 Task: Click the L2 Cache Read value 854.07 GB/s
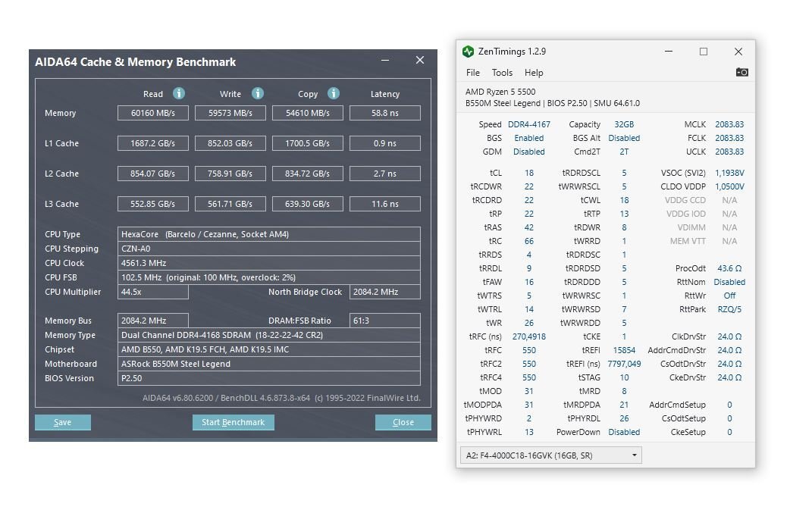click(x=153, y=174)
